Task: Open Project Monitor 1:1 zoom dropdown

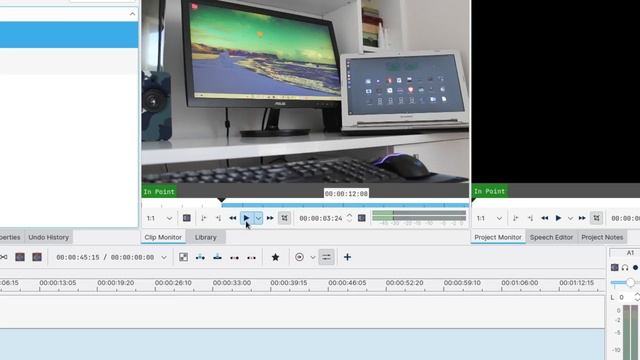Action: tap(489, 218)
